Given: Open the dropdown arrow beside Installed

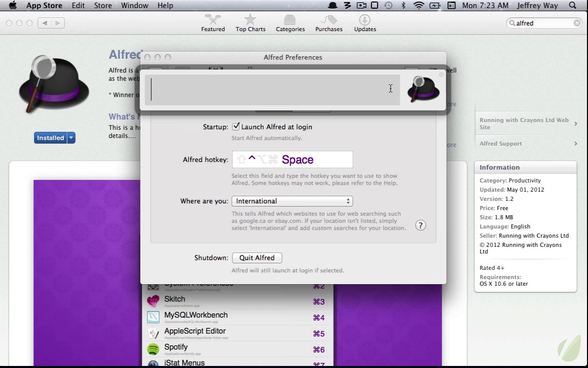Looking at the screenshot, I should click(71, 138).
